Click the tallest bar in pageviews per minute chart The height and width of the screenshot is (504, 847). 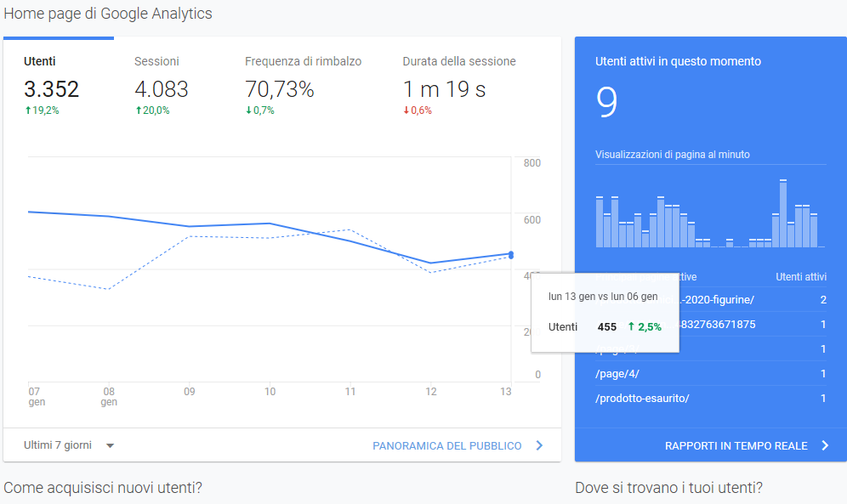click(782, 213)
